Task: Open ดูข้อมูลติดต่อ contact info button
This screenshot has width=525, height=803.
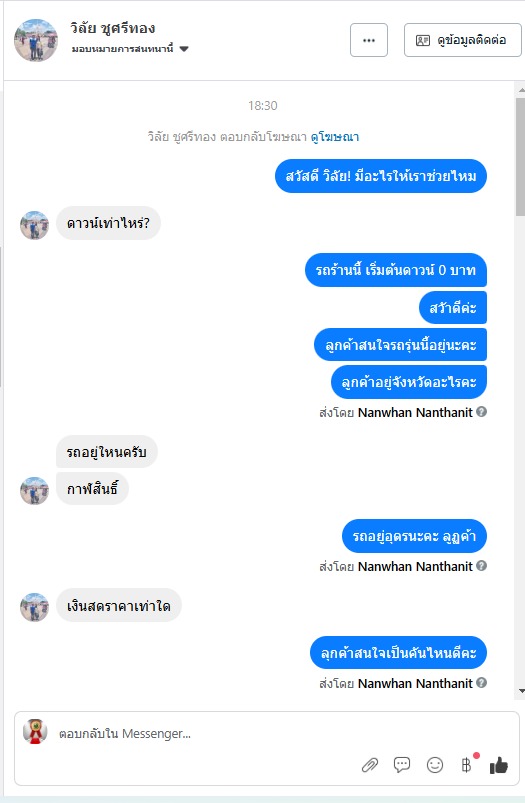Action: (463, 40)
